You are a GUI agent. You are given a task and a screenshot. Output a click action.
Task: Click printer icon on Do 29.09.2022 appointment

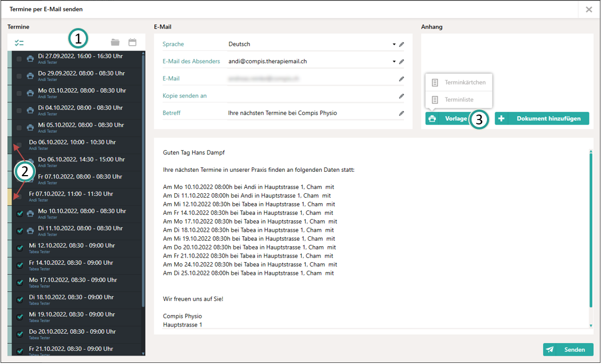[x=30, y=76]
